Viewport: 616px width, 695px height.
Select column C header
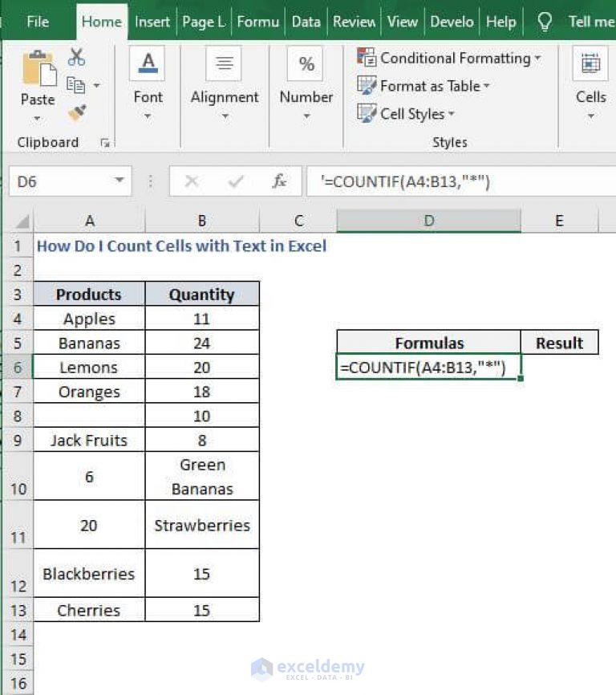point(298,221)
